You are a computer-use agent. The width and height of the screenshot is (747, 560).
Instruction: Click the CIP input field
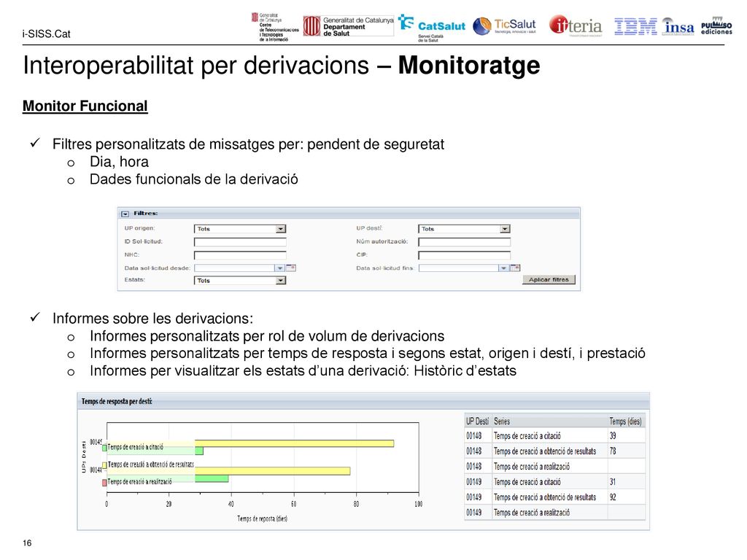pyautogui.click(x=464, y=255)
